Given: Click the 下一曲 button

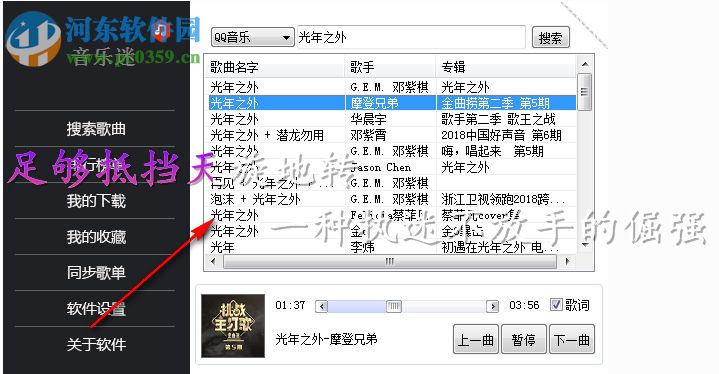Looking at the screenshot, I should [571, 340].
